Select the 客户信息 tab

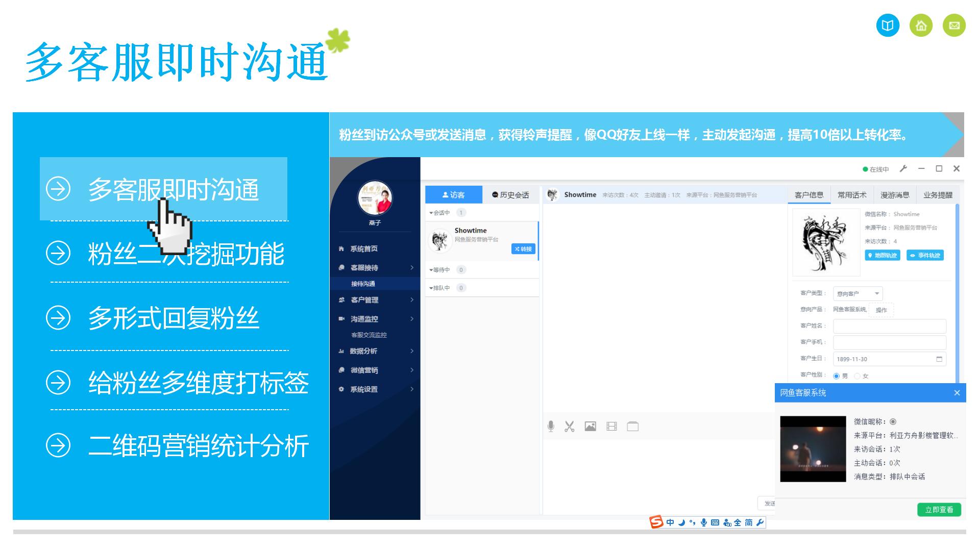809,195
